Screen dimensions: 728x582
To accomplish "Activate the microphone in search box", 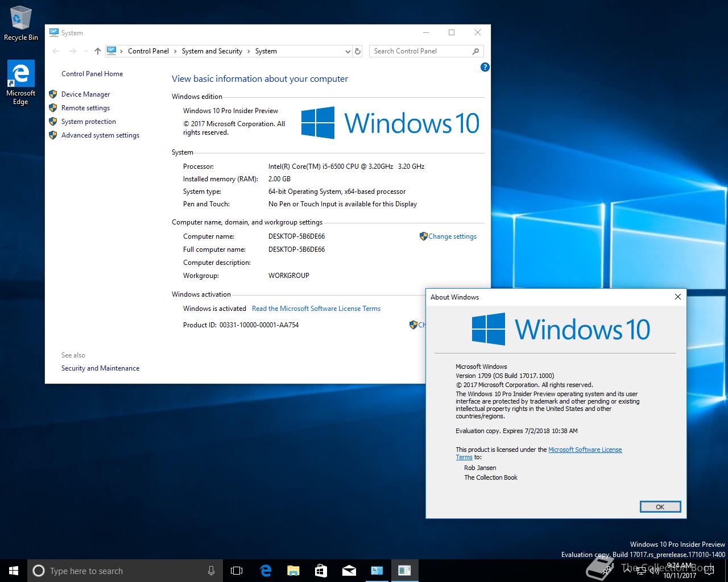I will [211, 571].
